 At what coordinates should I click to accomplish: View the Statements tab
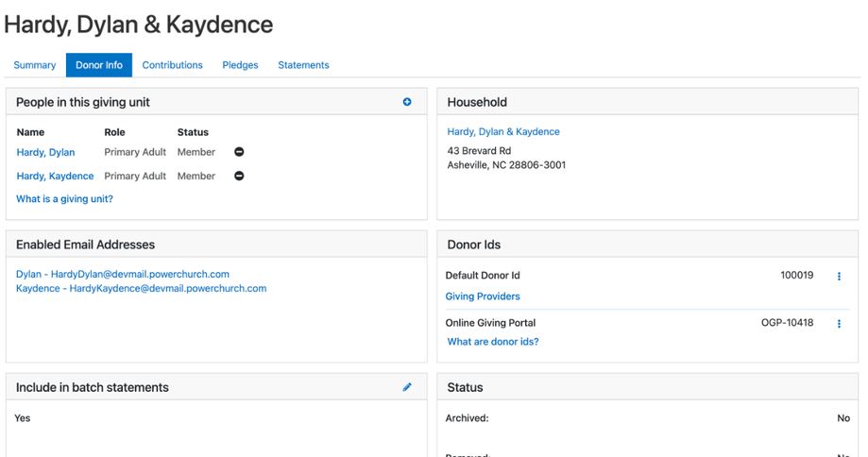click(303, 65)
